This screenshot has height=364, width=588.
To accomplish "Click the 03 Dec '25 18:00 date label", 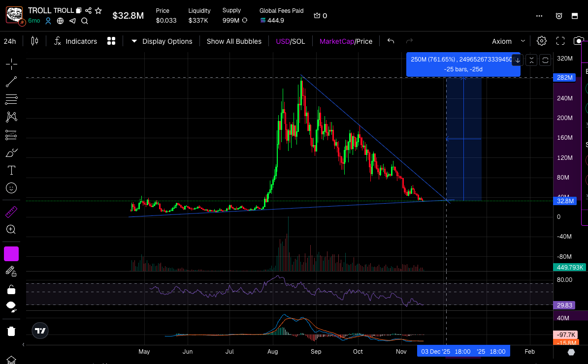I will pos(446,352).
